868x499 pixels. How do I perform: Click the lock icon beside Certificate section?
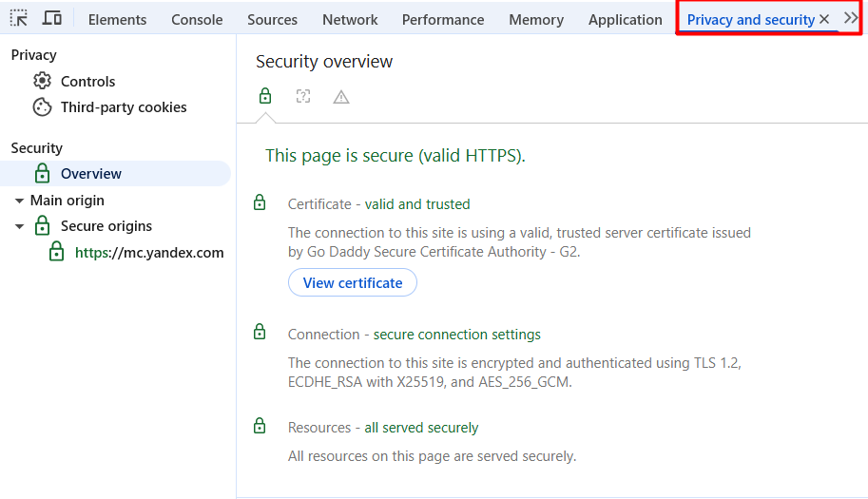pyautogui.click(x=260, y=203)
